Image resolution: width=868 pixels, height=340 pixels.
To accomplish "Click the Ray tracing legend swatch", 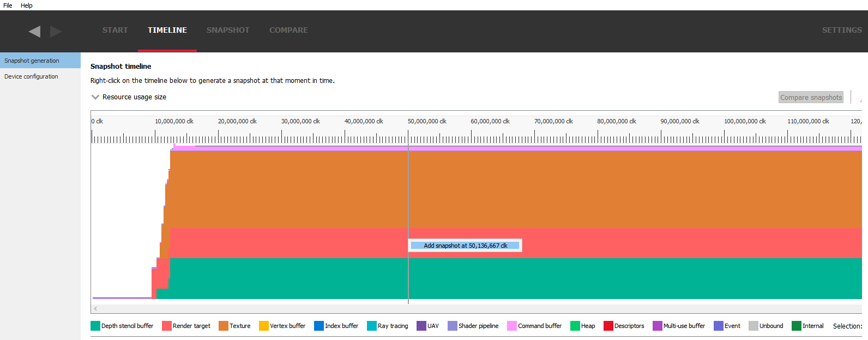I will click(372, 326).
